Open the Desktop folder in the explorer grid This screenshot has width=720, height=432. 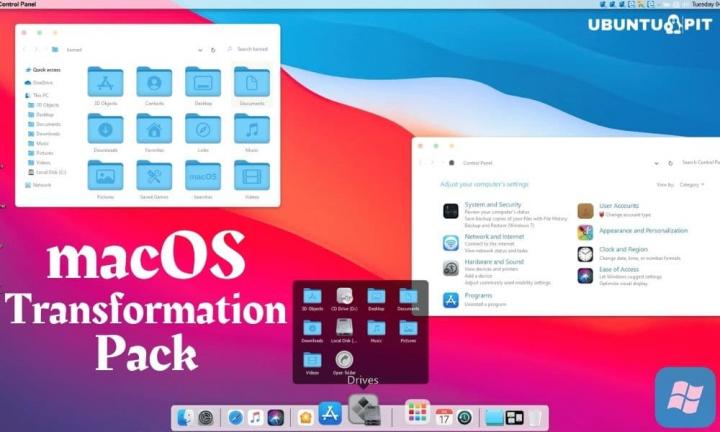(203, 82)
